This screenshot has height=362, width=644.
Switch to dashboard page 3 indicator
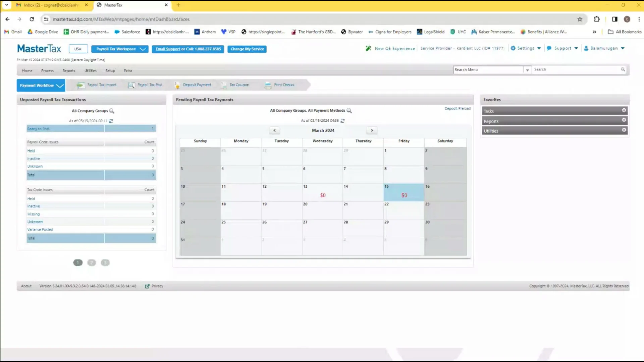click(x=105, y=263)
